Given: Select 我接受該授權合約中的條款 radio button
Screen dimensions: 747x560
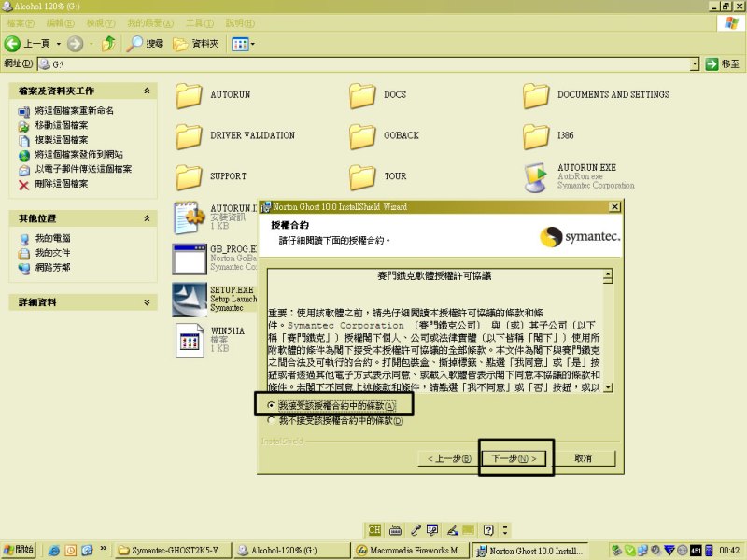Looking at the screenshot, I should [271, 406].
